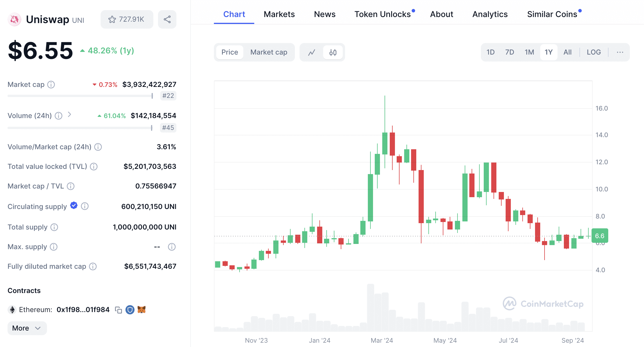Select the Market cap chart toggle
Viewport: 644px width, 347px height.
click(269, 52)
